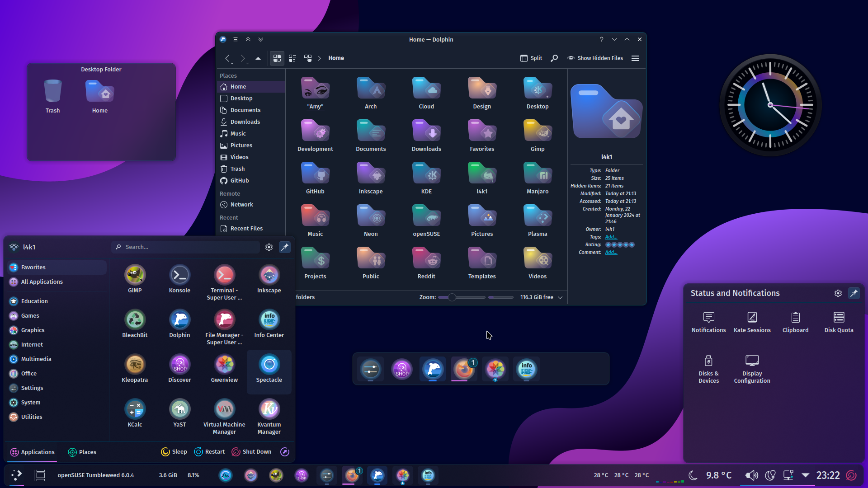Viewport: 868px width, 488px height.
Task: Expand the free space dropdown in Dolphin status bar
Action: point(560,297)
